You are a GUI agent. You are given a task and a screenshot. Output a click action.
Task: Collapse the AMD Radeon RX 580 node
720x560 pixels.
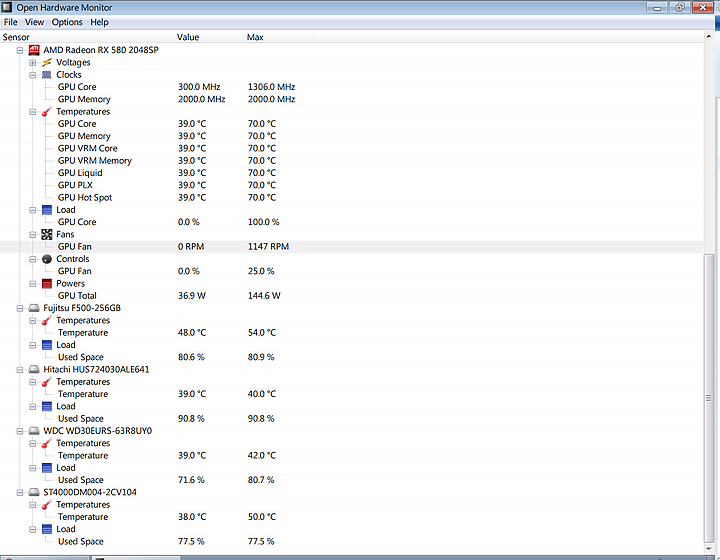click(x=20, y=50)
